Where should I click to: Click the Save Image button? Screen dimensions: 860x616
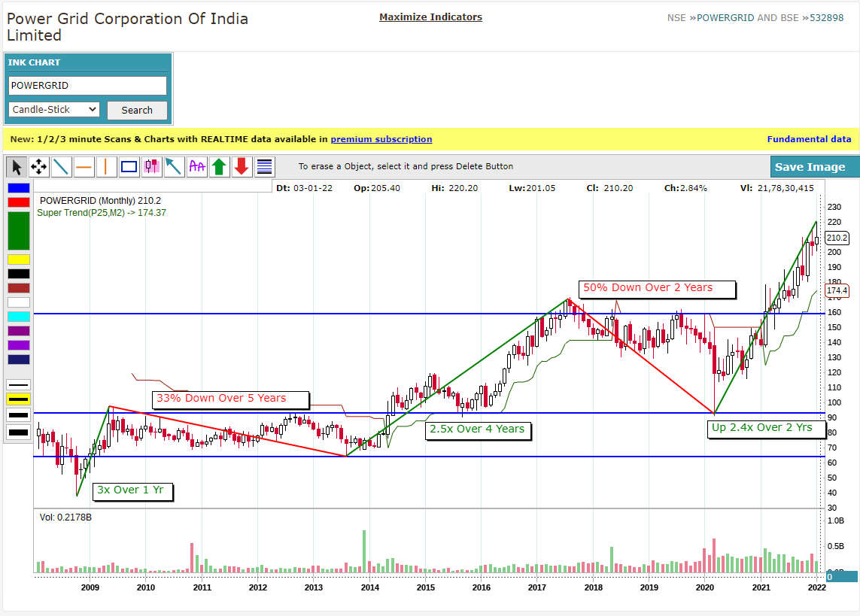(x=814, y=167)
